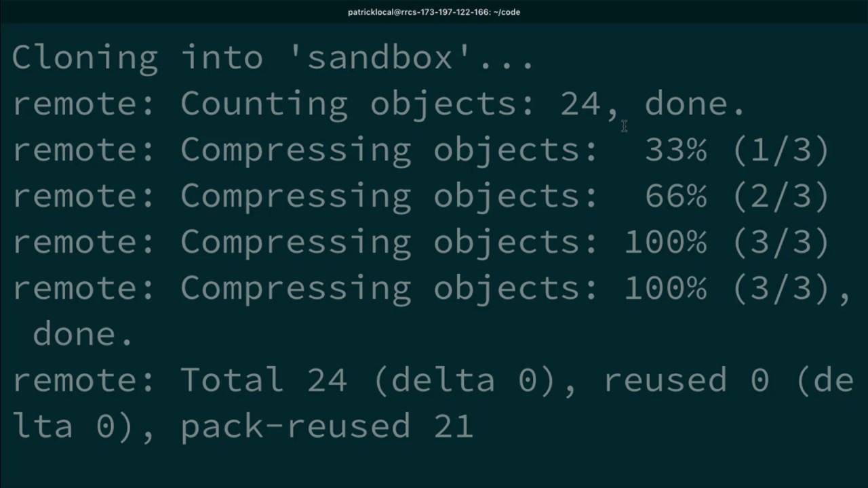Click the terminal window title text

434,12
